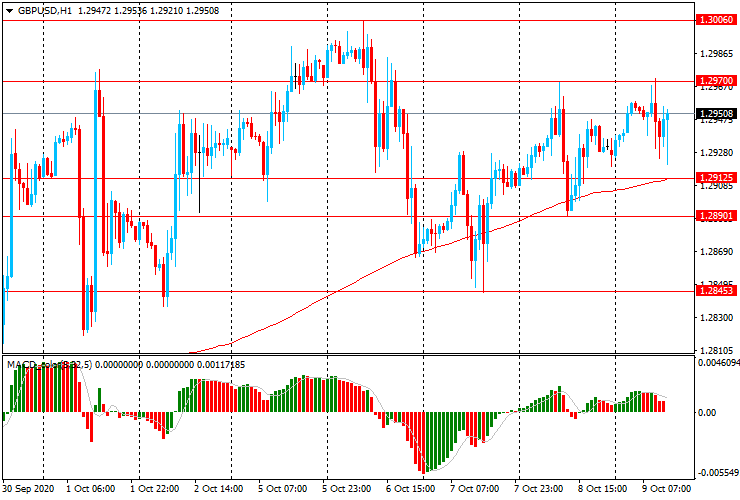Select the MACD indicator label text
Viewport: 740px width, 500px height.
tap(126, 364)
